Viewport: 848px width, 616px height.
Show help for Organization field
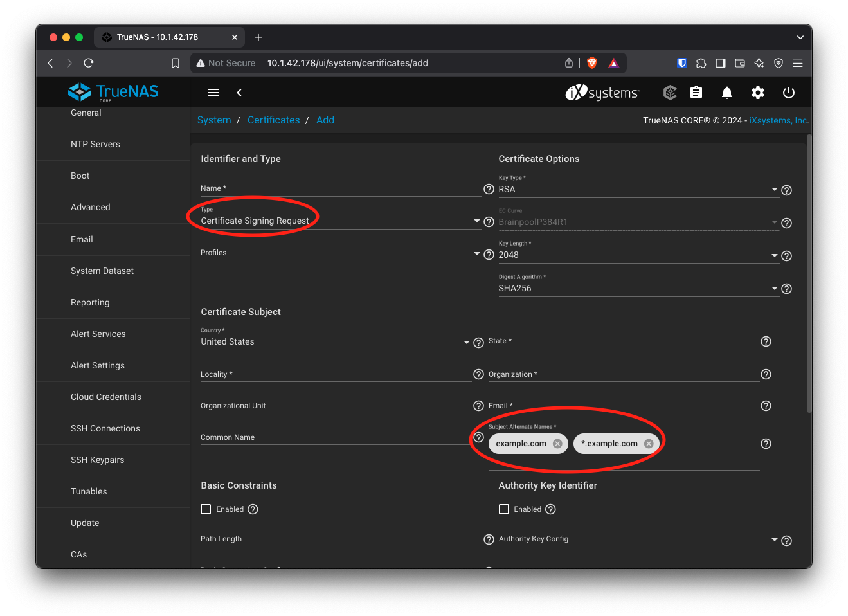[x=766, y=374]
